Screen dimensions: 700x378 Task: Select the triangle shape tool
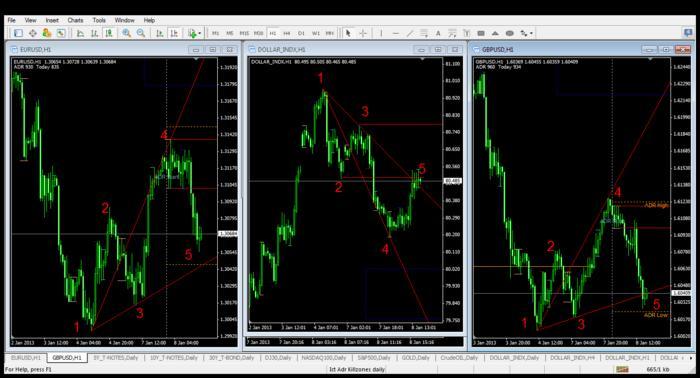tap(495, 33)
